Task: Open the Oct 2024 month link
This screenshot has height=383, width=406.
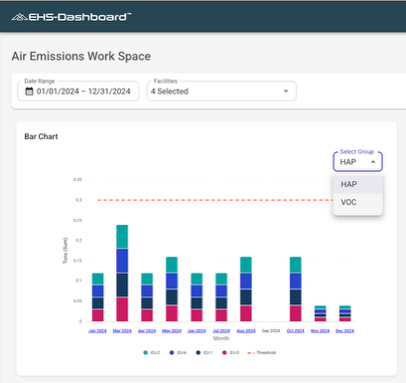Action: [296, 331]
